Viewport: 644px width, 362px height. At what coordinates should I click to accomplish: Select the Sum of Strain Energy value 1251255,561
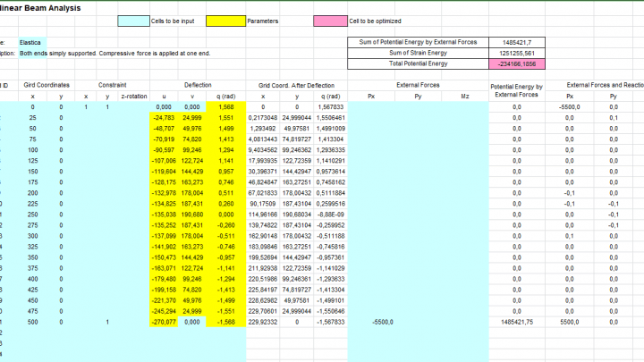click(517, 53)
